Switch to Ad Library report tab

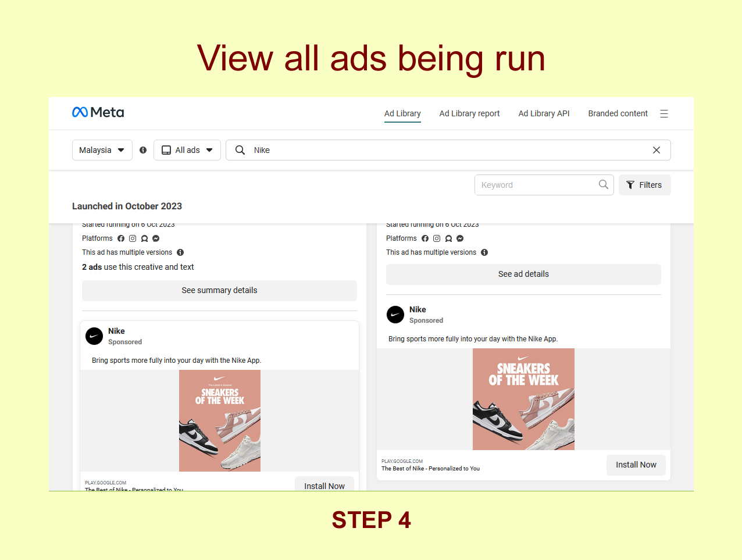click(469, 113)
